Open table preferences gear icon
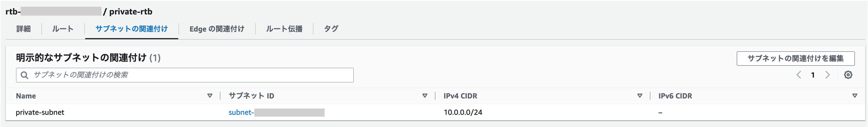The height and width of the screenshot is (127, 868). click(x=848, y=75)
